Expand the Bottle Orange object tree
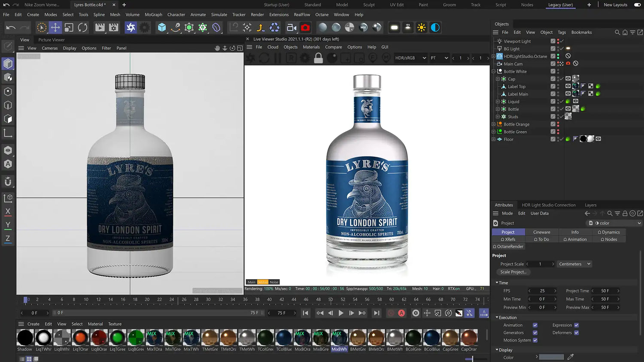This screenshot has height=362, width=644. click(493, 124)
